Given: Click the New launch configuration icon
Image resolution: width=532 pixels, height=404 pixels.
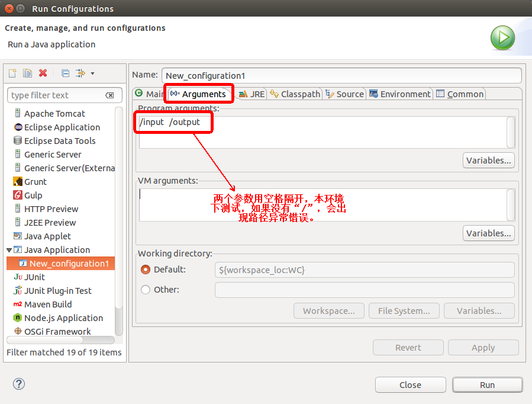Looking at the screenshot, I should tap(12, 73).
